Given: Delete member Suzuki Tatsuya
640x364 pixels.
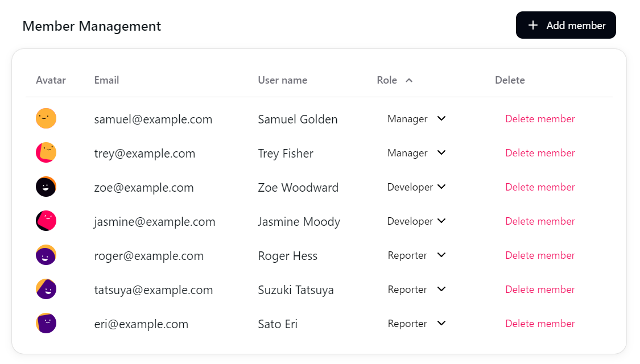Looking at the screenshot, I should pyautogui.click(x=539, y=289).
